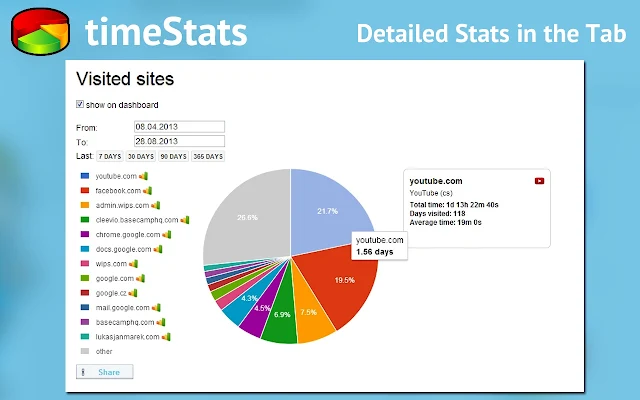
Task: Click google.cz in the site legend
Action: pos(111,293)
